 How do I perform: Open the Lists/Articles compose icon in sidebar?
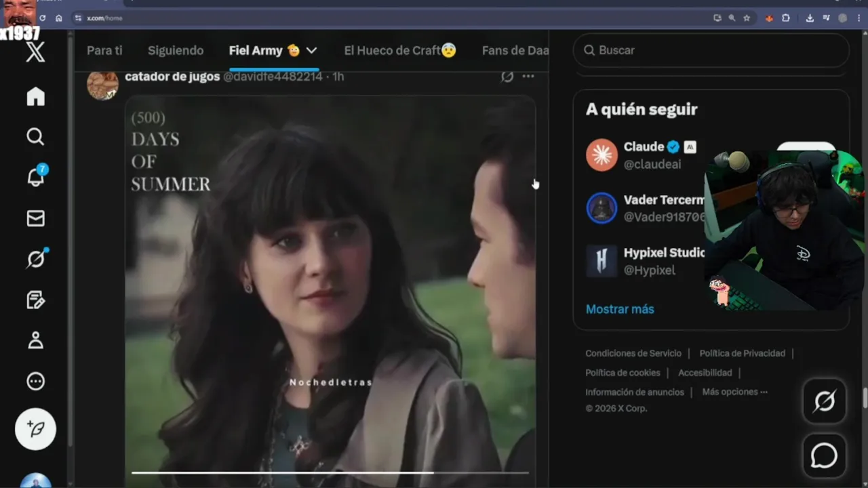(35, 300)
